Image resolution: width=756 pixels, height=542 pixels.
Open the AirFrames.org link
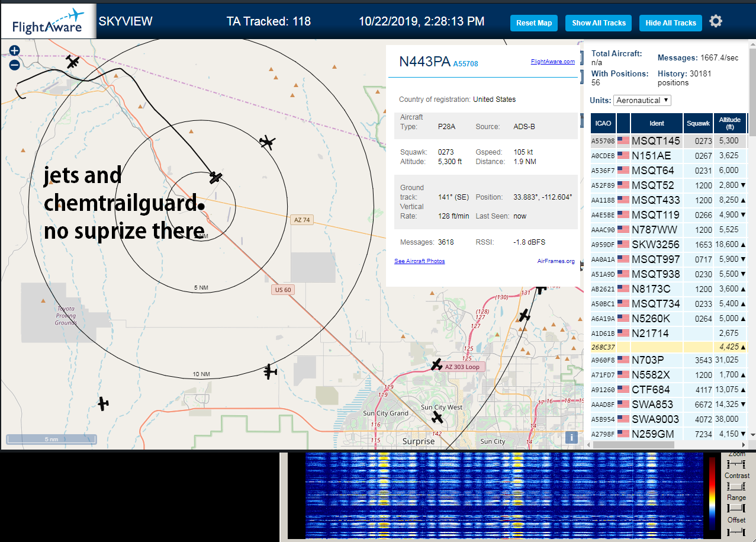[556, 261]
